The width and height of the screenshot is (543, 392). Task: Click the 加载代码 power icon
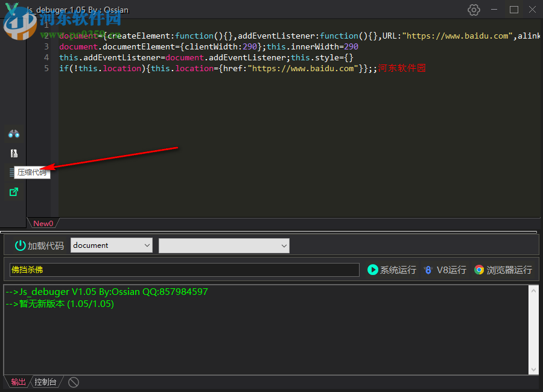20,245
